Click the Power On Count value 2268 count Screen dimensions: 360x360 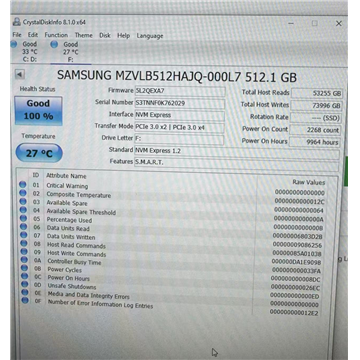pyautogui.click(x=315, y=130)
